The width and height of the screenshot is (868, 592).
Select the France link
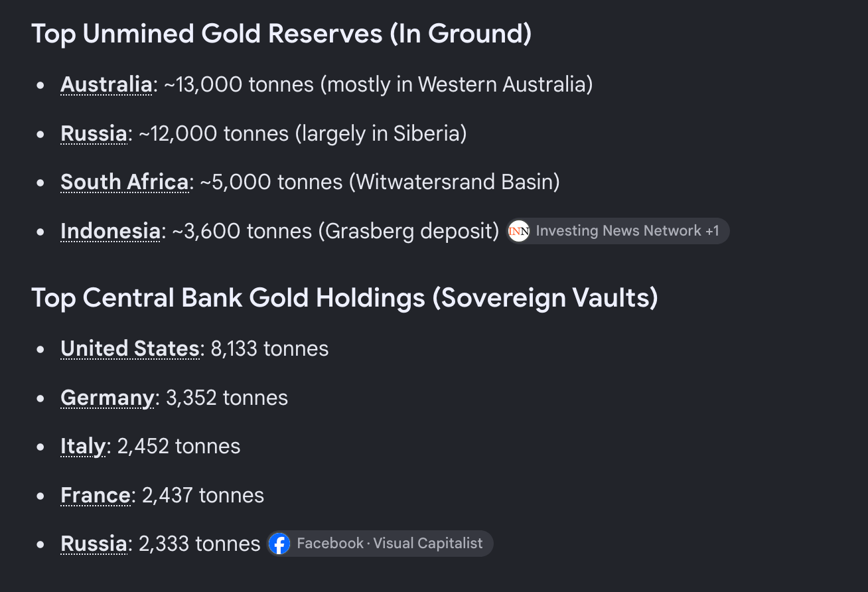coord(96,495)
